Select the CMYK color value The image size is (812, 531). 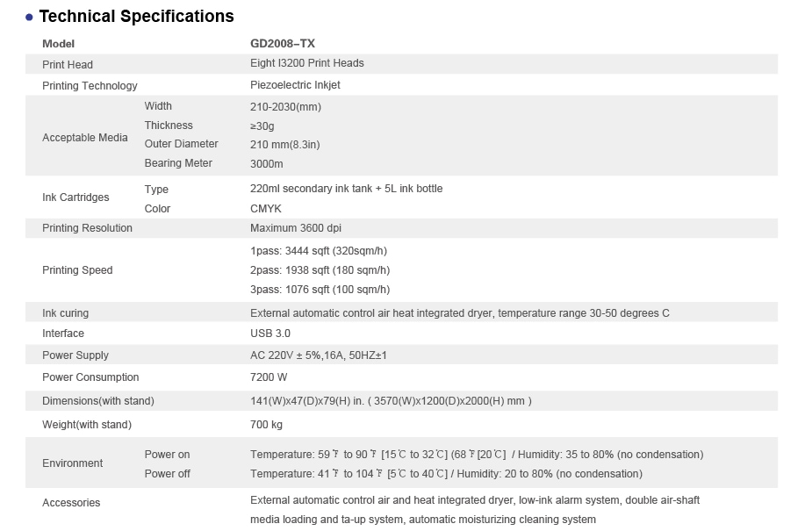click(x=265, y=209)
